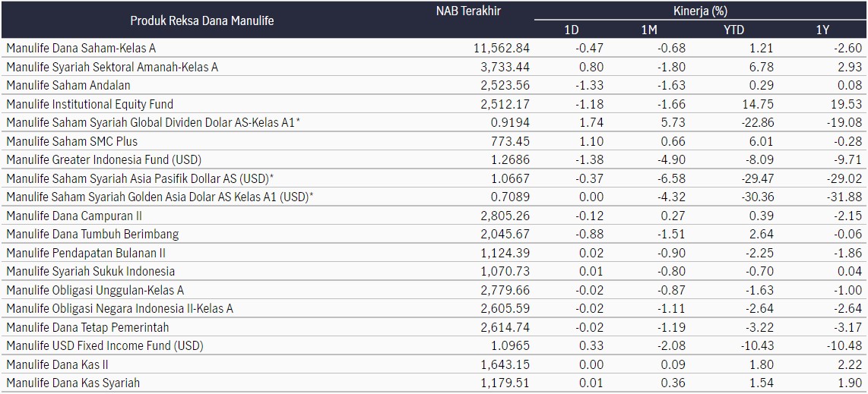Select the 'YTD' performance column header
The width and height of the screenshot is (868, 394).
pos(733,30)
